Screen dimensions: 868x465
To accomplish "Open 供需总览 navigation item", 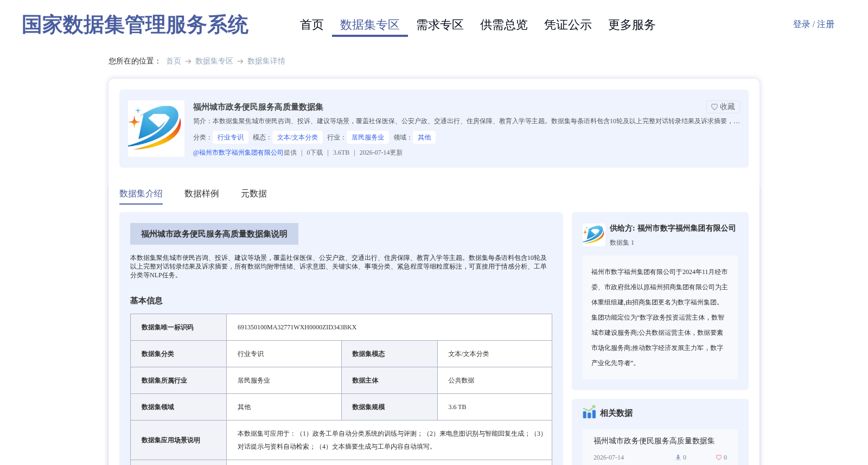I will pyautogui.click(x=504, y=25).
